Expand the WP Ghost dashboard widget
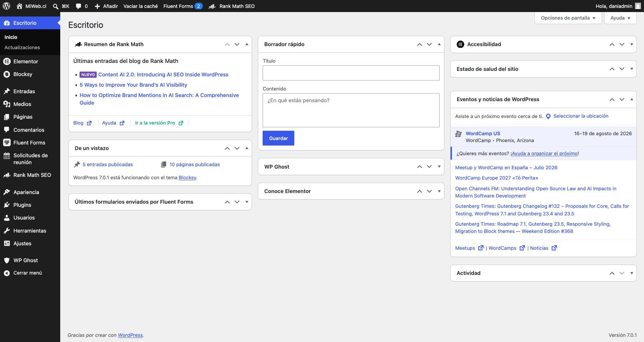Viewport: 644px width, 342px height. click(x=439, y=167)
